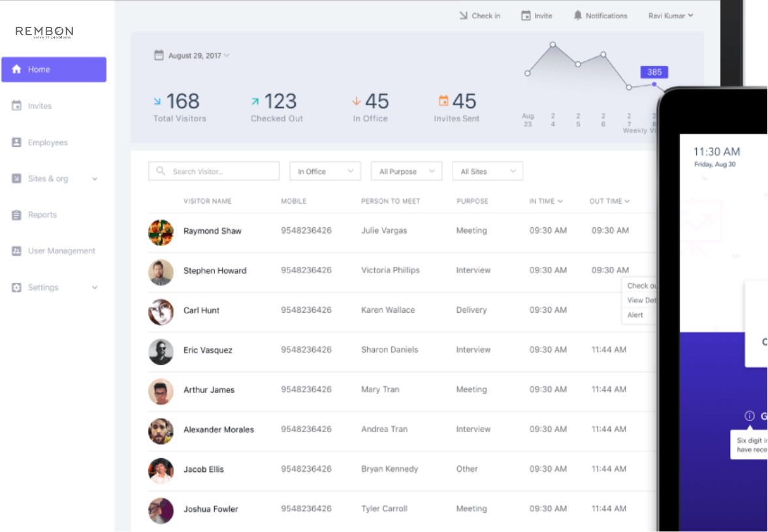Click the Check in arrow icon

463,16
